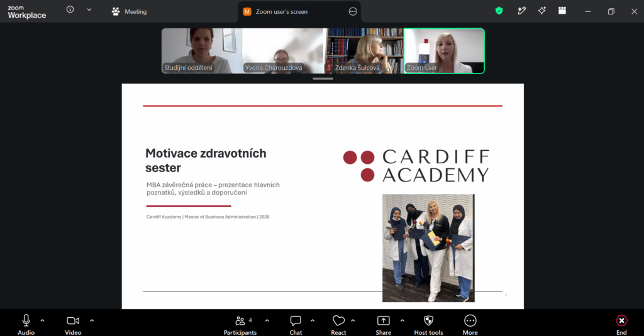Mute or unmute the Audio microphone
Viewport: 644px width, 336px height.
26,325
